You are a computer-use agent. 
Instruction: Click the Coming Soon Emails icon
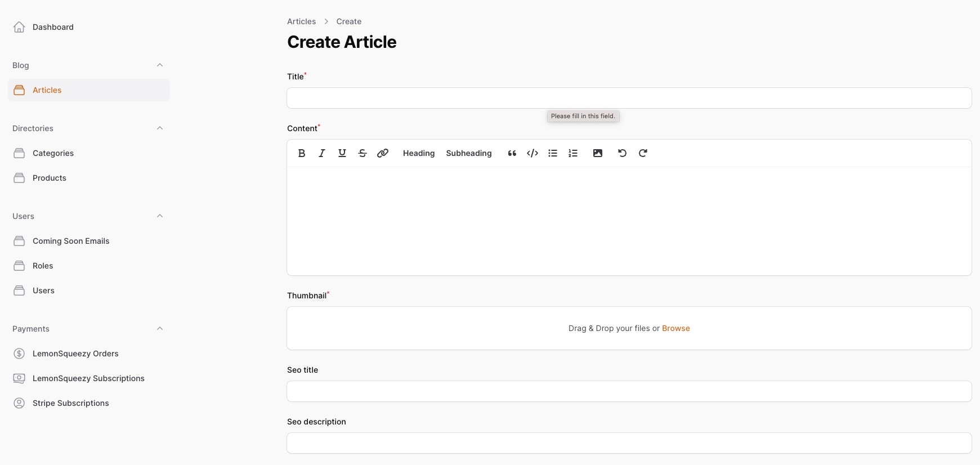[x=19, y=241]
